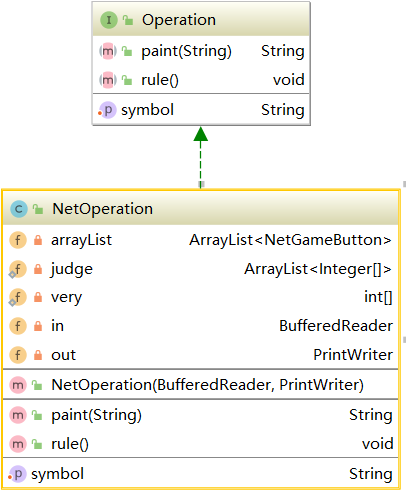Select the in BufferedReader field
406x492 pixels.
(200, 326)
